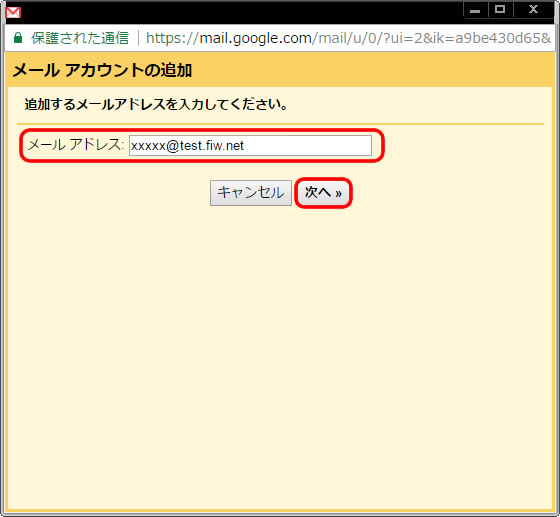Click the URL path portion after mail.google.com
This screenshot has height=517, width=560.
coord(431,38)
